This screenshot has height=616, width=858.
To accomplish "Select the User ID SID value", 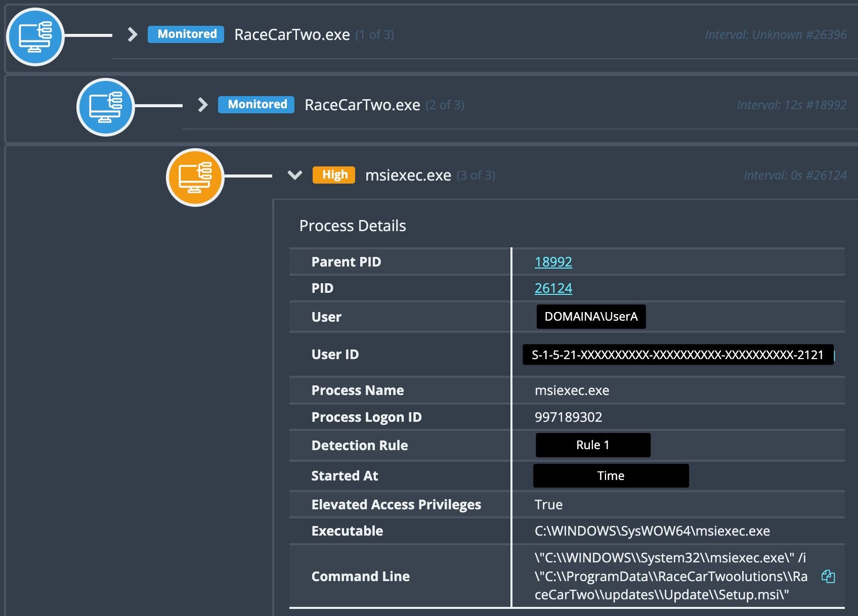I will tap(677, 355).
